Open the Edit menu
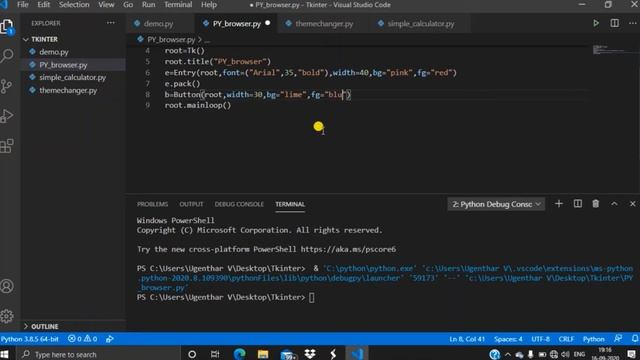Image resolution: width=640 pixels, height=360 pixels. point(43,5)
